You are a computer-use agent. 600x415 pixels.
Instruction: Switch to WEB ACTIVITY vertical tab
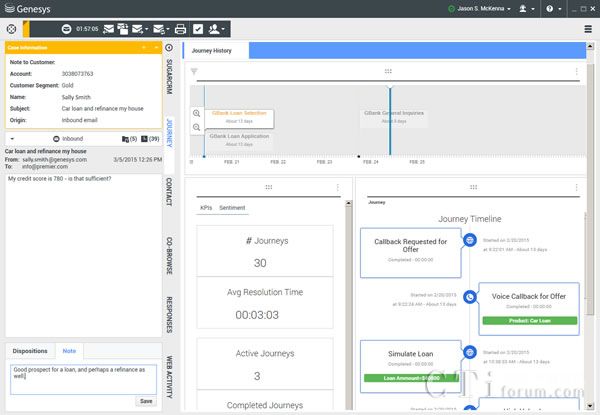[x=169, y=377]
